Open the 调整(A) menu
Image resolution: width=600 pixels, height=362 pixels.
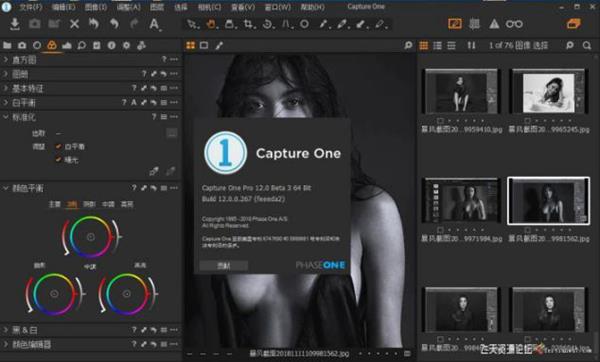[x=129, y=7]
